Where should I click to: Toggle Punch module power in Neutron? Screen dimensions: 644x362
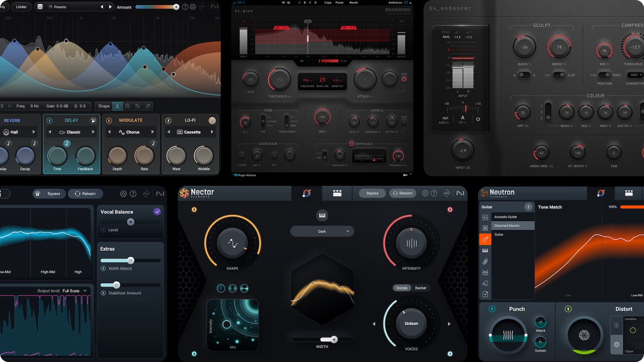click(x=492, y=309)
